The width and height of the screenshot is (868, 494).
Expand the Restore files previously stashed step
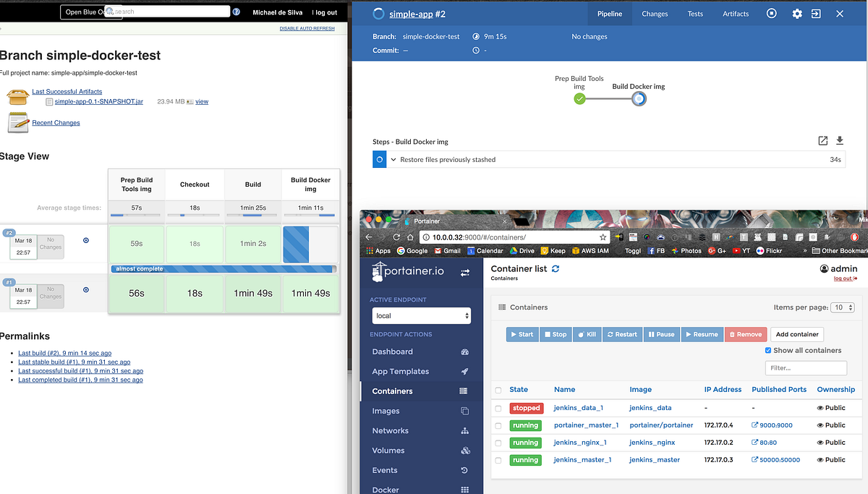pyautogui.click(x=394, y=158)
